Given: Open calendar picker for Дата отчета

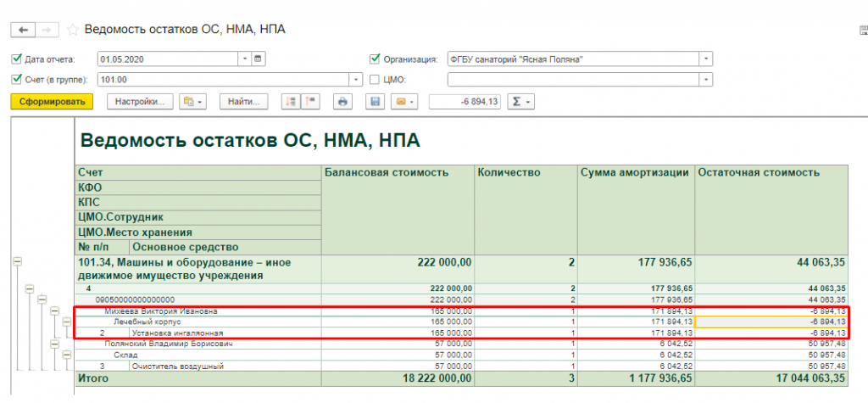Looking at the screenshot, I should 259,59.
